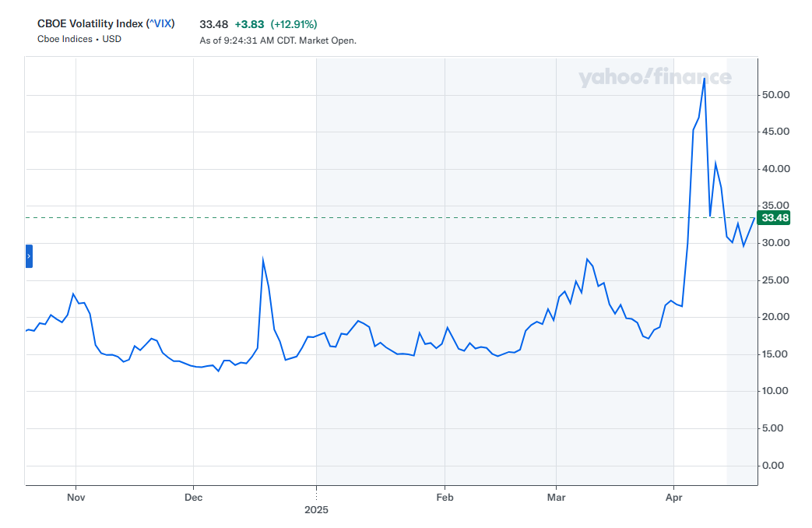This screenshot has height=528, width=812.
Task: Click the As of 9:24:31 AM CDT timestamp
Action: coord(278,40)
